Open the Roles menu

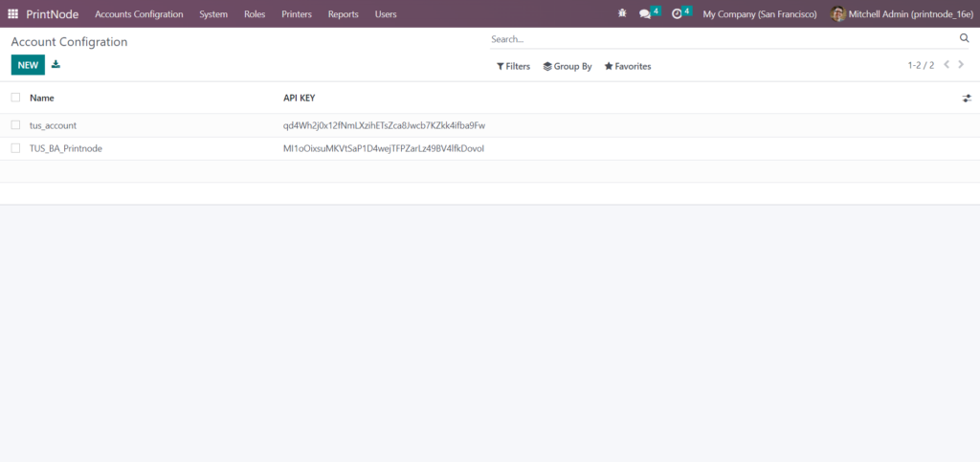(255, 13)
